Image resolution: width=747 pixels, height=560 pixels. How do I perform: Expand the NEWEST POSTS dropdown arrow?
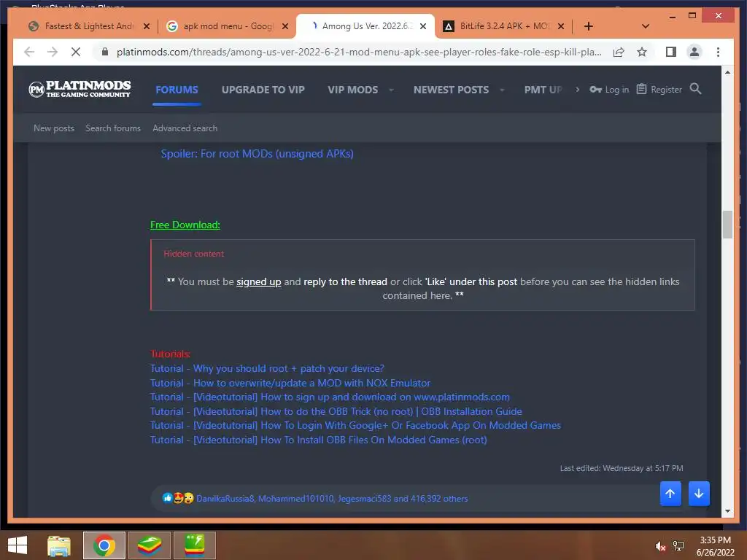(502, 90)
